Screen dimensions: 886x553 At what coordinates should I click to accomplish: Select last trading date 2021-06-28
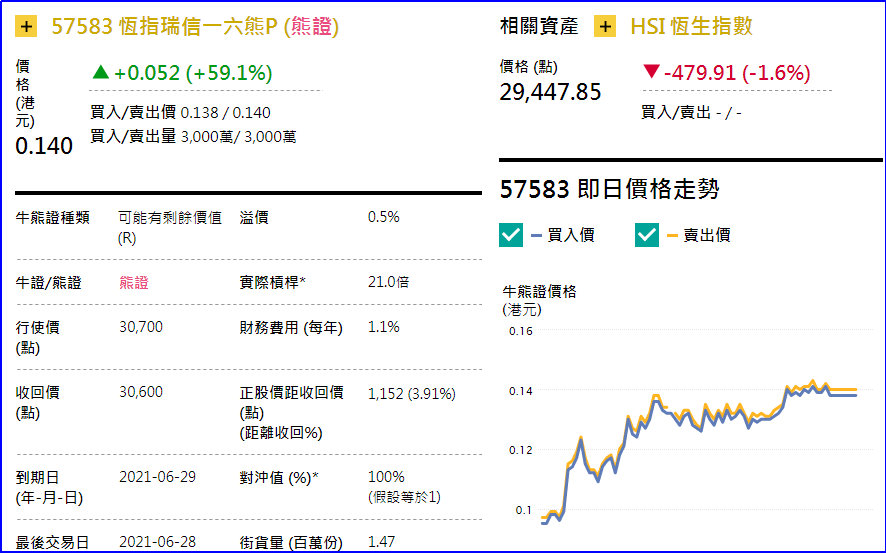158,542
